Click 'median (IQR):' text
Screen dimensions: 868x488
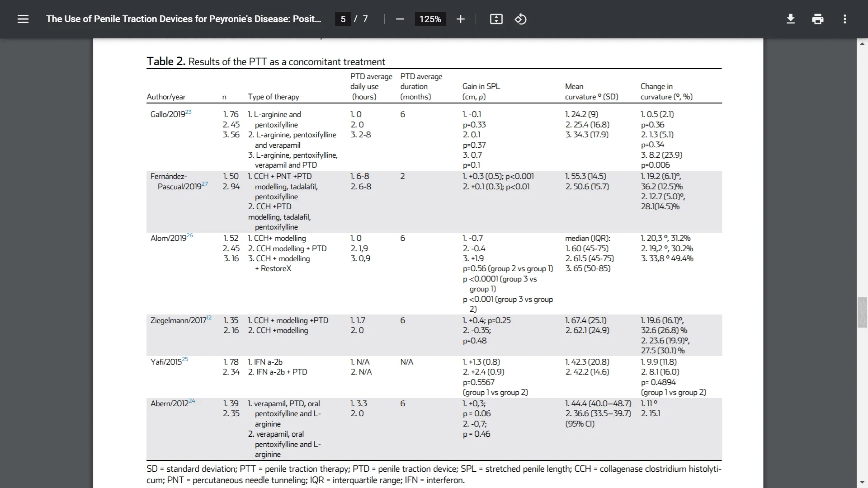pos(588,238)
